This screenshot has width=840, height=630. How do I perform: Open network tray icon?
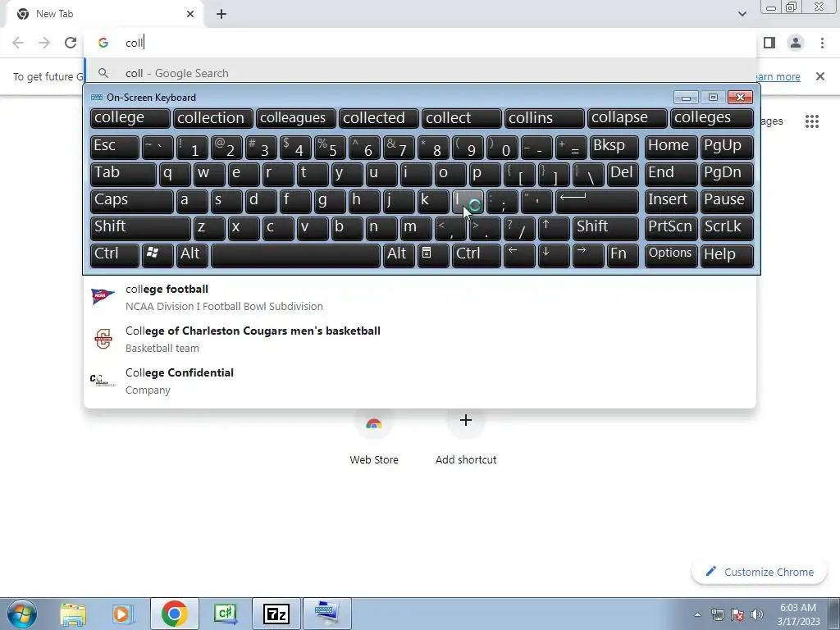[x=717, y=614]
